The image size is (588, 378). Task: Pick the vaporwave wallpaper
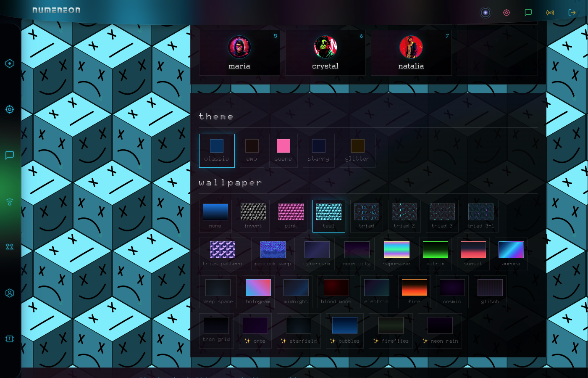click(x=396, y=254)
